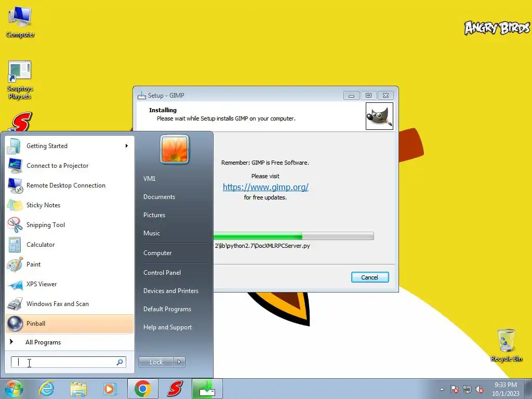Screen dimensions: 532x399
Task: Cancel the GIMP installation
Action: click(x=370, y=277)
